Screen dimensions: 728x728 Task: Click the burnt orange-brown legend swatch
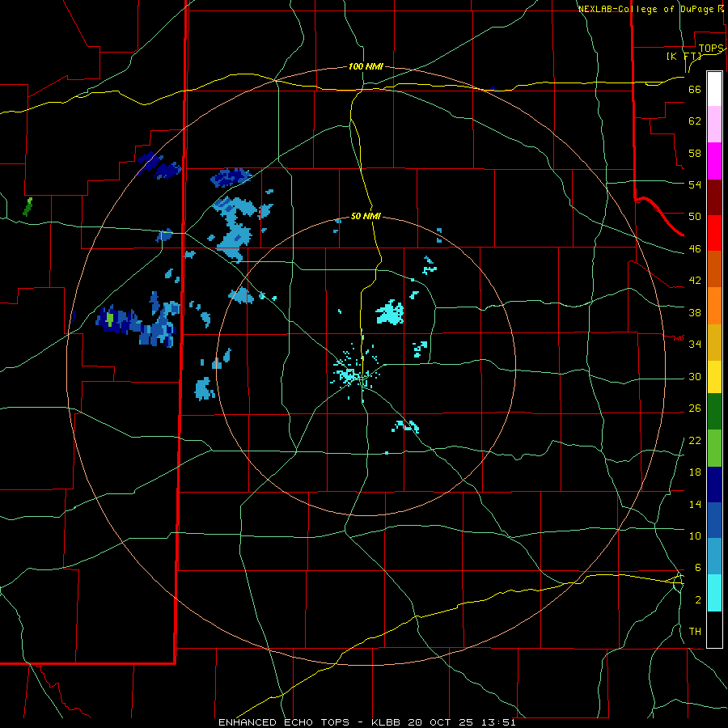714,269
